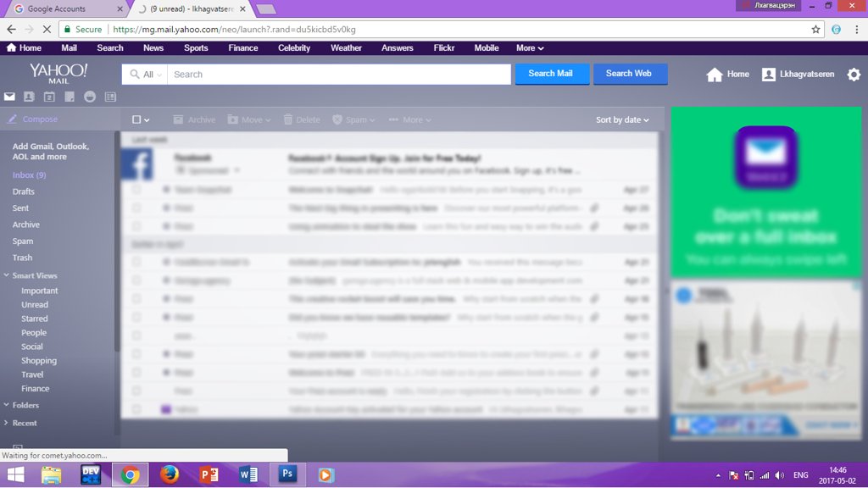Screen dimensions: 868x488
Task: Check the box for the first Apr 27 email
Action: 136,190
